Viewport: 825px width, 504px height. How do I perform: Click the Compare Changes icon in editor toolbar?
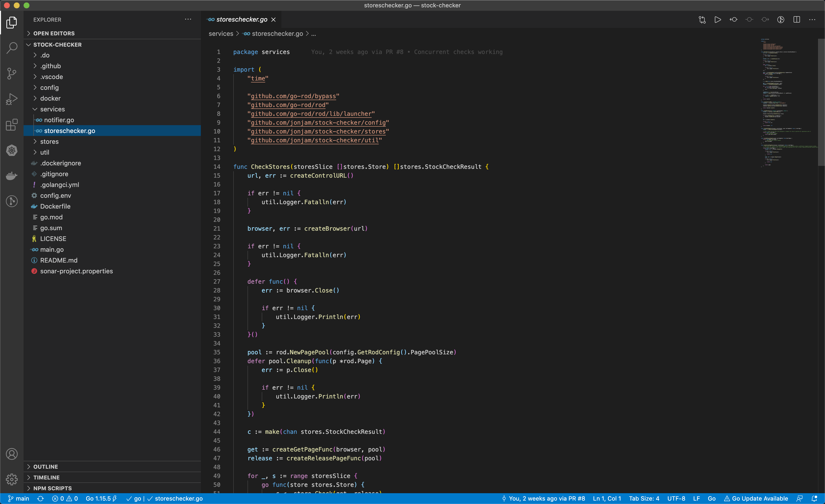click(702, 20)
